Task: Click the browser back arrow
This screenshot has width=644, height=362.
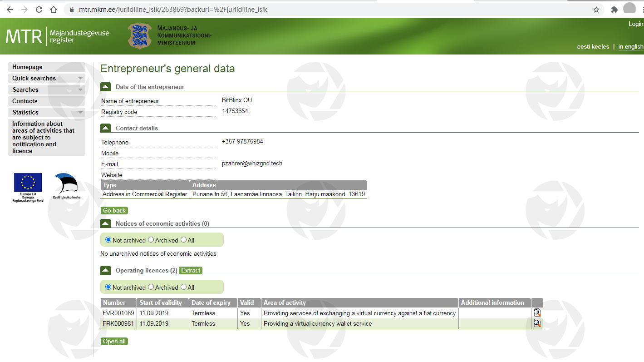Action: click(10, 10)
